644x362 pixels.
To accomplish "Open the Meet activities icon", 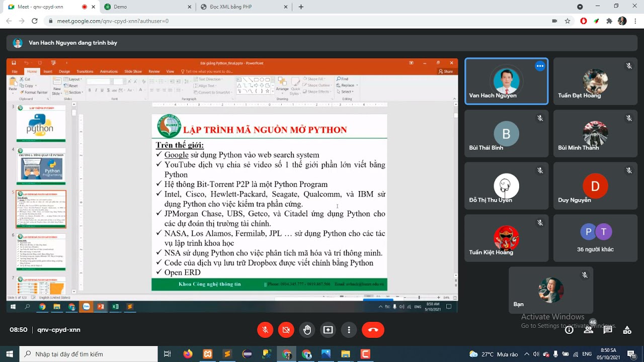I will (x=627, y=330).
